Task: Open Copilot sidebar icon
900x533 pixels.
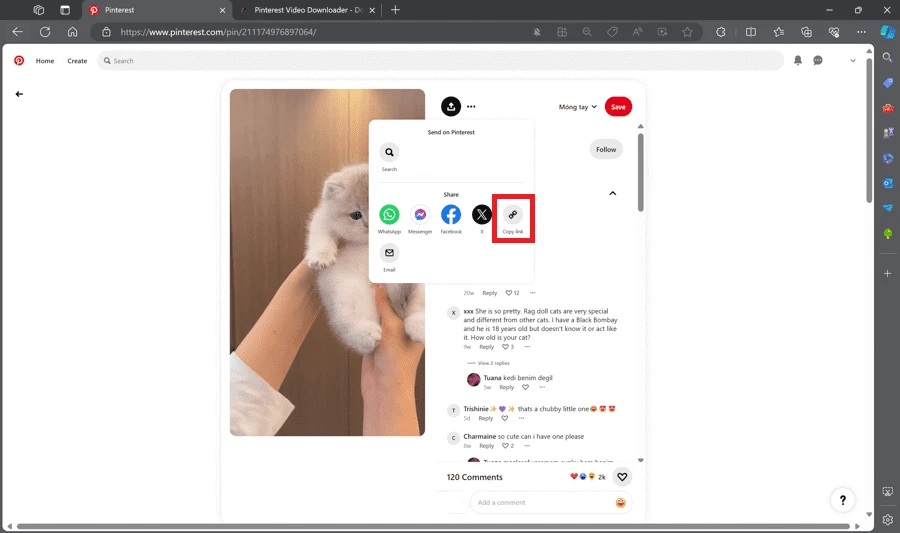Action: [887, 32]
